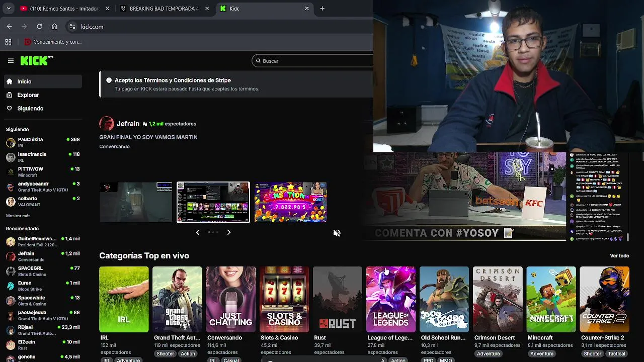Open ElZeein recommended channel
The height and width of the screenshot is (362, 644).
pos(43,344)
